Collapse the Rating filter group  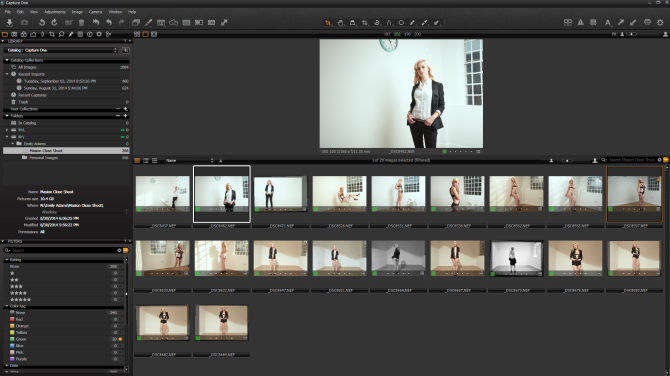pos(7,260)
